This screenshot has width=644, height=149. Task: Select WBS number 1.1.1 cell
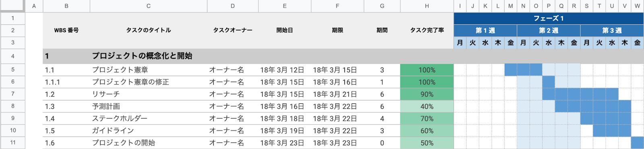click(x=66, y=82)
